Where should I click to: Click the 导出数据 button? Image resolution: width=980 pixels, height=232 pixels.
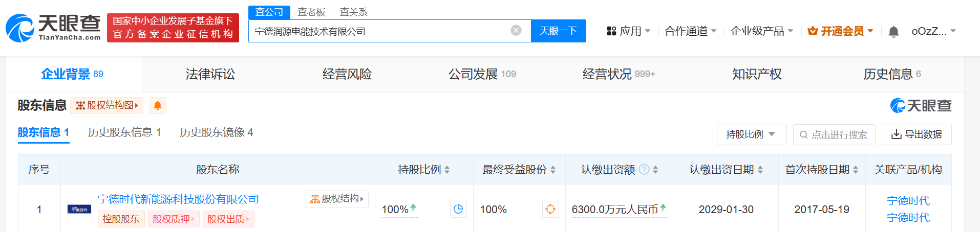(917, 134)
